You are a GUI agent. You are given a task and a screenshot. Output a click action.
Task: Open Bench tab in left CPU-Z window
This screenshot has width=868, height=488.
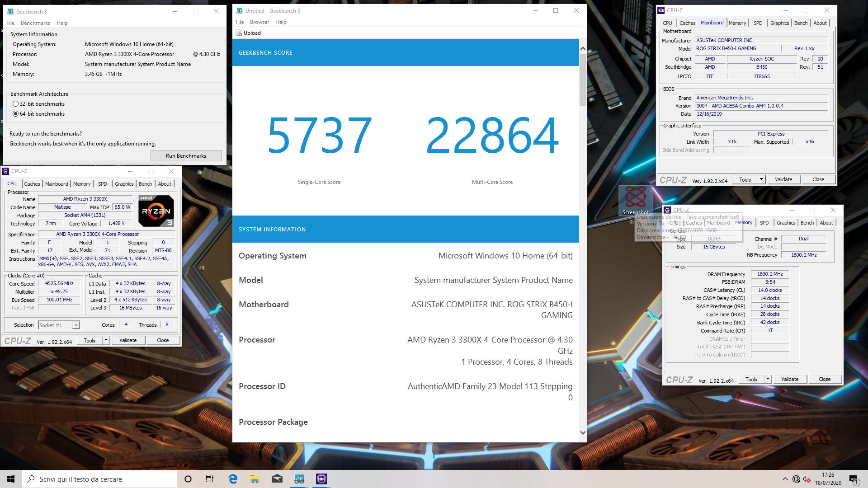[x=145, y=184]
